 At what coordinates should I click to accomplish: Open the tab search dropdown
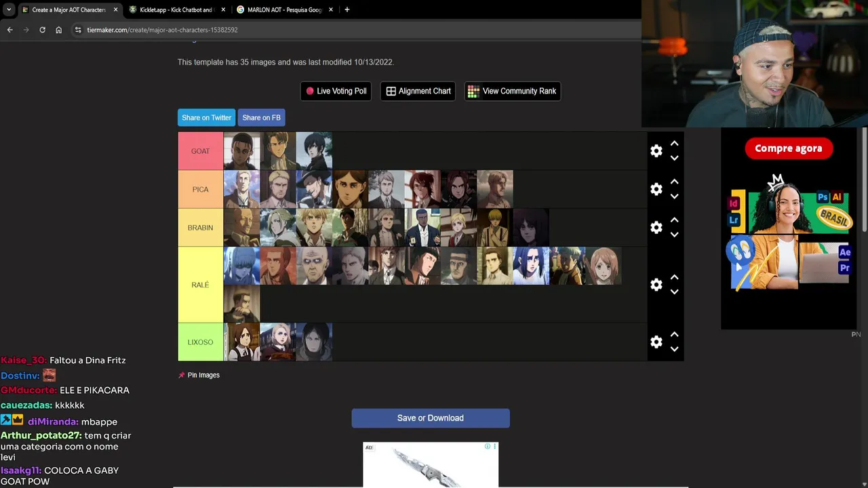(x=9, y=9)
